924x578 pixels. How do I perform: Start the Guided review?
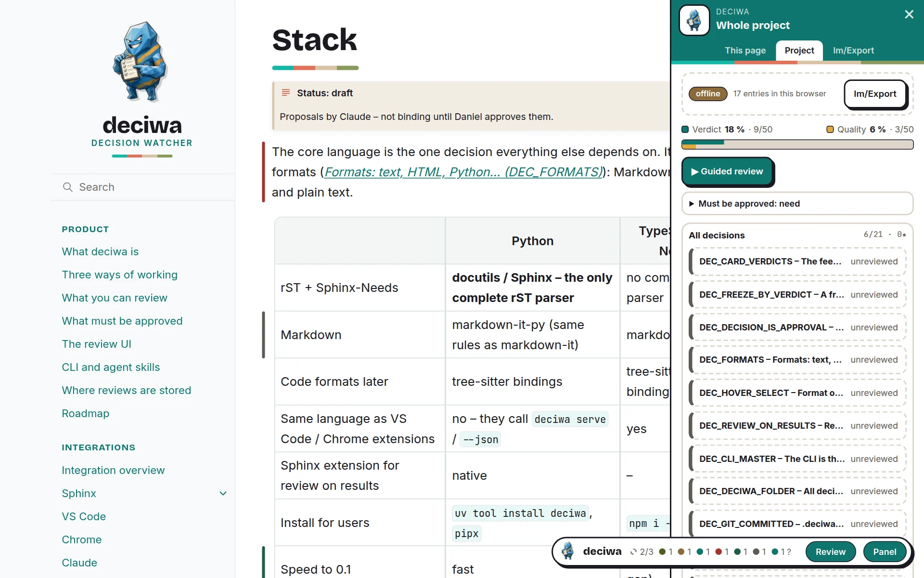coord(727,171)
